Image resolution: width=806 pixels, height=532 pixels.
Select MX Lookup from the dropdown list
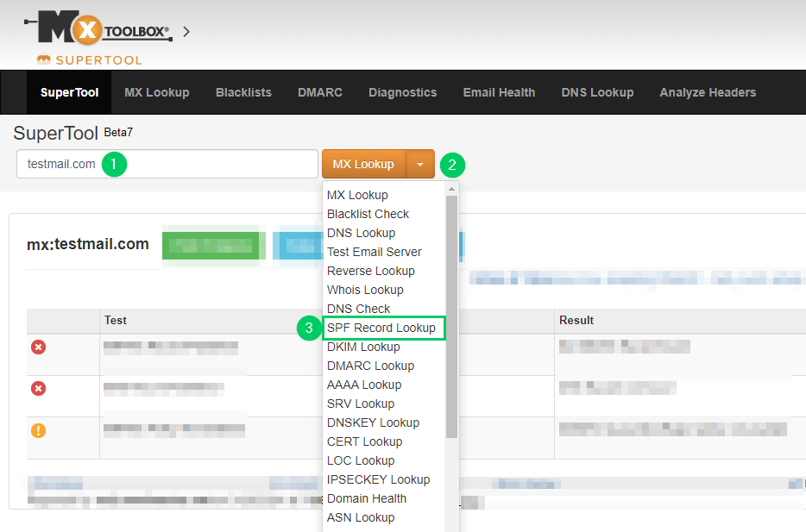click(x=357, y=195)
